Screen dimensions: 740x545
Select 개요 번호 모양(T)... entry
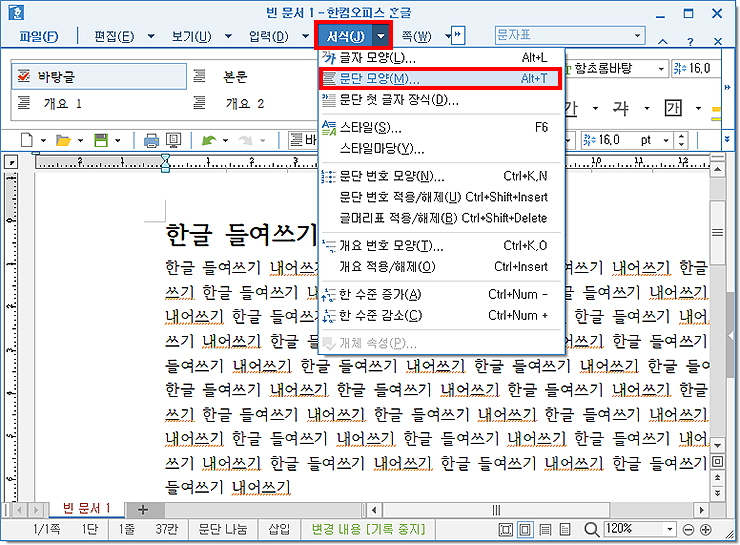click(441, 245)
